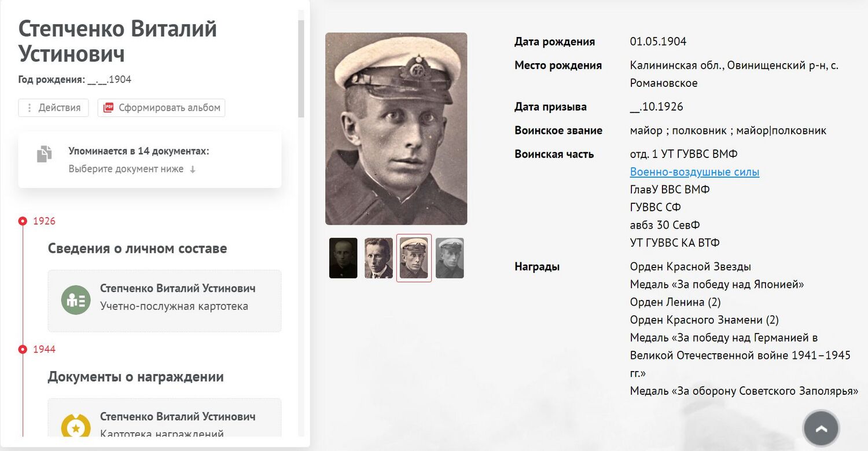Select the fourth grayscale portrait thumbnail
868x451 pixels.
pos(450,258)
